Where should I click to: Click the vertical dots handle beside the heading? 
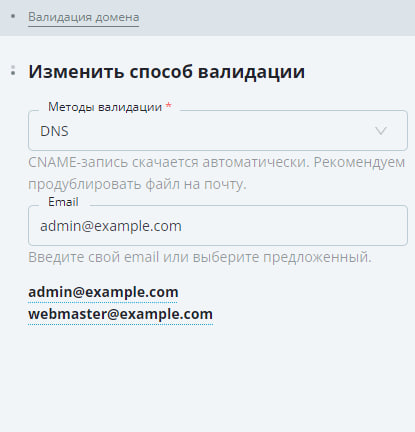13,70
